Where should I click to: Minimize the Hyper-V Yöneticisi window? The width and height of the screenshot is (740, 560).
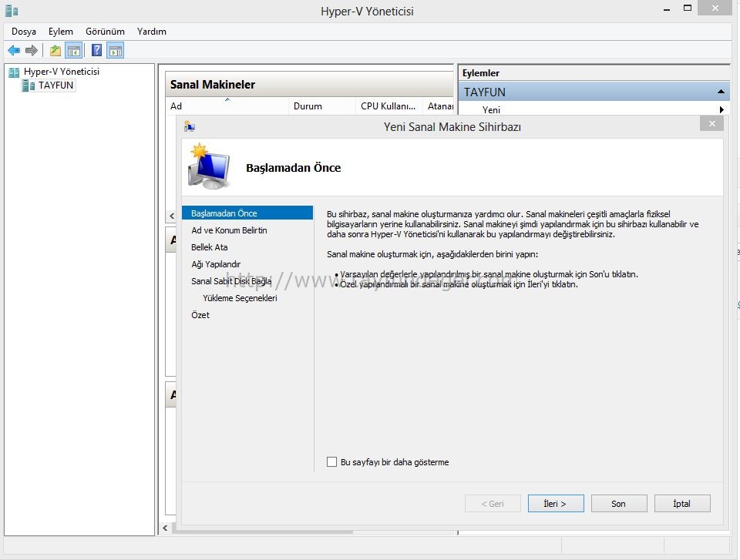tap(666, 9)
